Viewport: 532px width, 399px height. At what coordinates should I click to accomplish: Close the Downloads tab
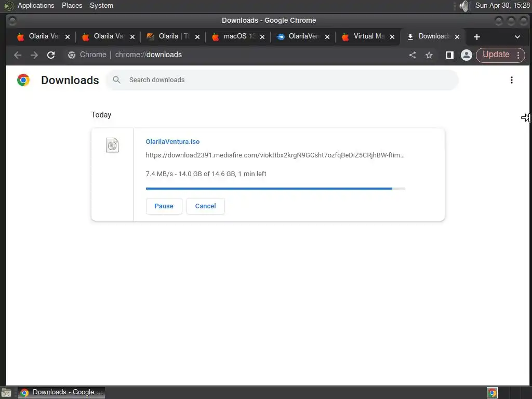[457, 37]
